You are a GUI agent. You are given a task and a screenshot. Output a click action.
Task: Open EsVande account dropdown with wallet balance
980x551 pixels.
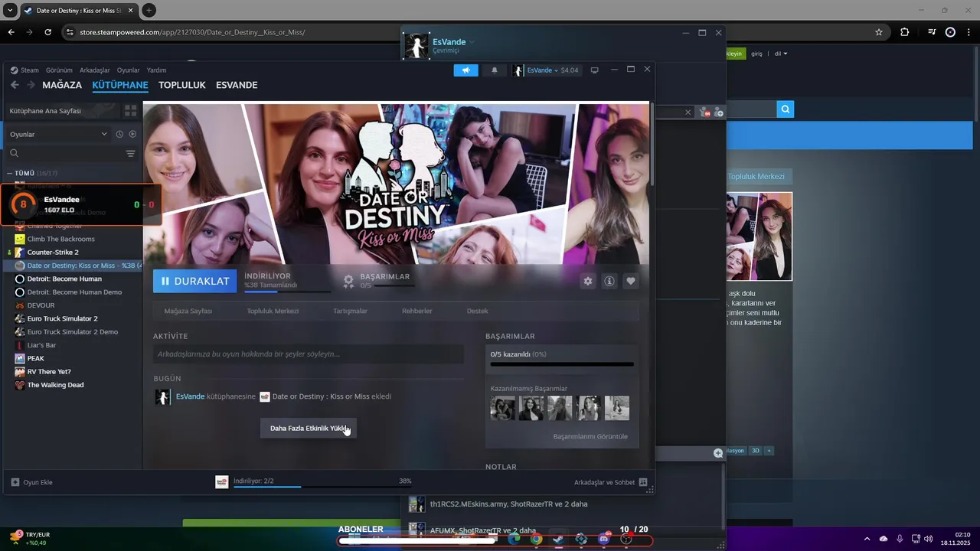coord(546,70)
